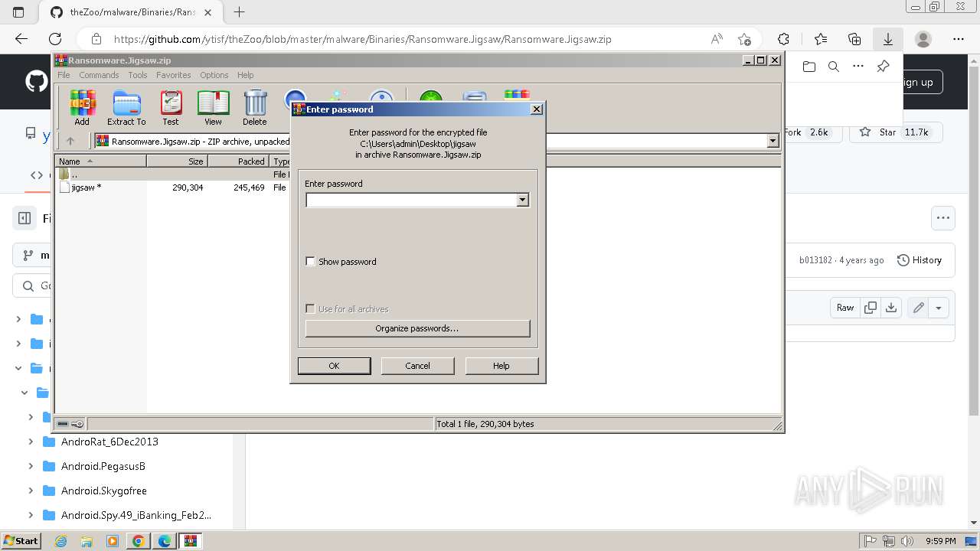Viewport: 980px width, 551px height.
Task: Open the Extract To tool
Action: 126,107
